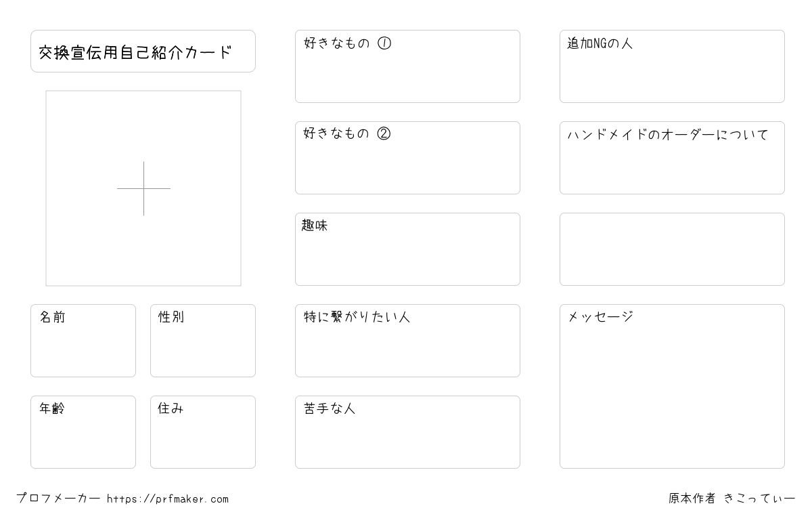Select the 趣味 text box
Screen dimensions: 812x508
pyautogui.click(x=407, y=249)
